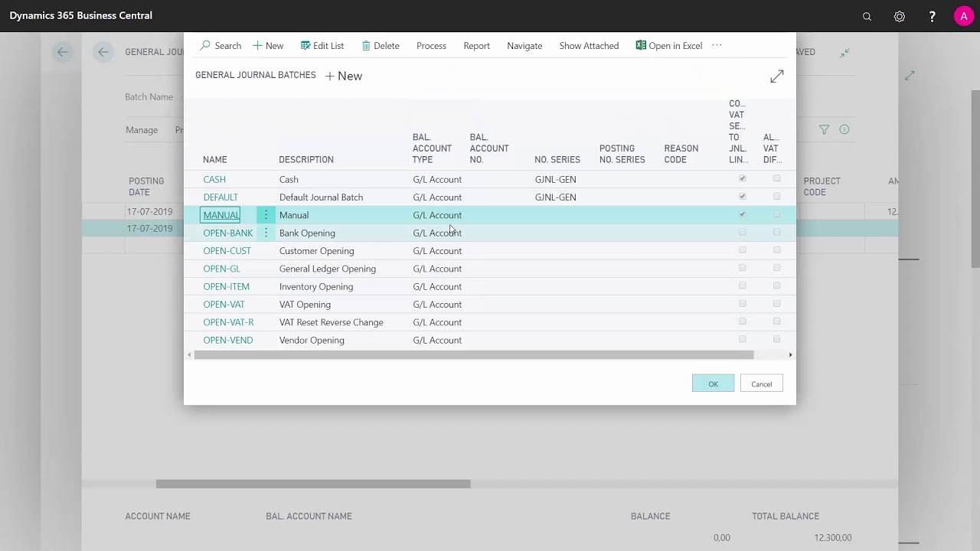
Task: Click Cancel to close the dialog
Action: click(761, 384)
